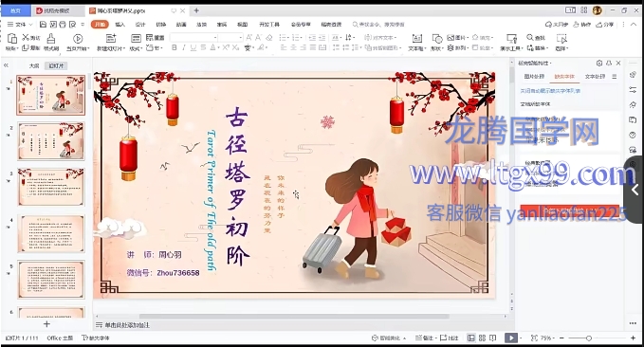Select slide 3 thumbnail
Screen dimensions: 644x347
coord(51,187)
